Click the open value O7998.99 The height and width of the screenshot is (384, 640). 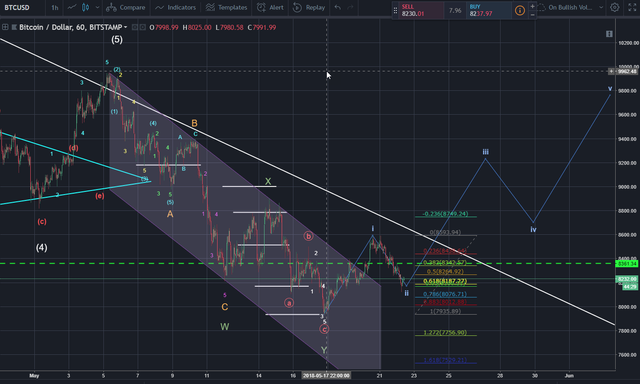click(164, 28)
